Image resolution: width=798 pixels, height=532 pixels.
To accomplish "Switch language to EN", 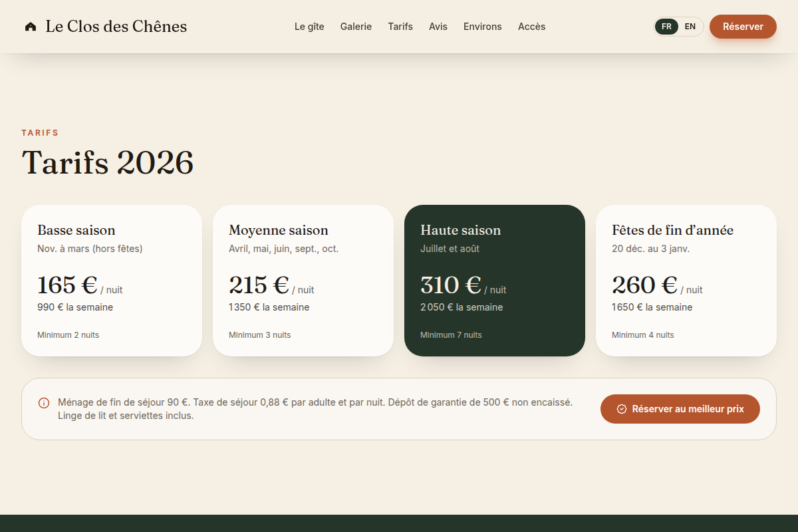I will 690,27.
